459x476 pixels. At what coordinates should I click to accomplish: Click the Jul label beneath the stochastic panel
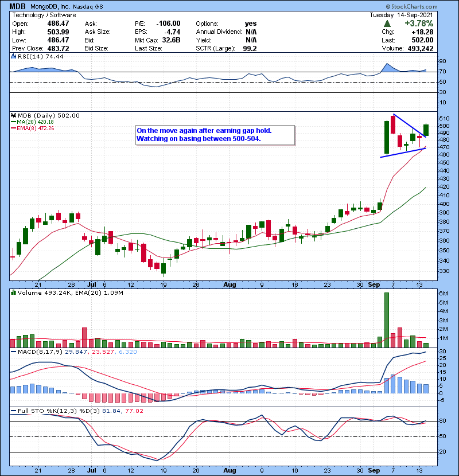91,470
